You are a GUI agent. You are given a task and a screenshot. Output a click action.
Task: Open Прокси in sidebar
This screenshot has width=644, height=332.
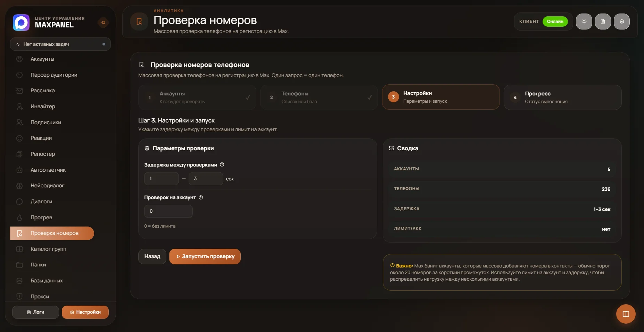[40, 297]
